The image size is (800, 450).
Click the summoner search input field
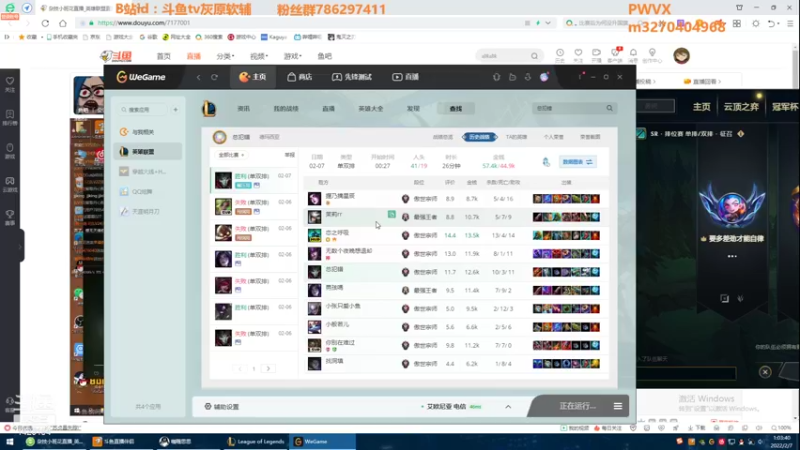click(x=568, y=108)
